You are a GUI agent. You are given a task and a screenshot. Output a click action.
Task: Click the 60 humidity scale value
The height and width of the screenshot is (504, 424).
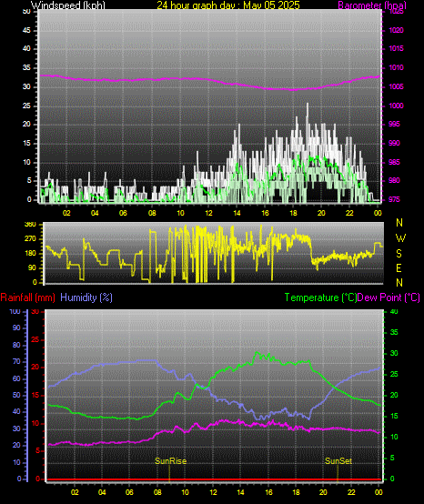16,378
